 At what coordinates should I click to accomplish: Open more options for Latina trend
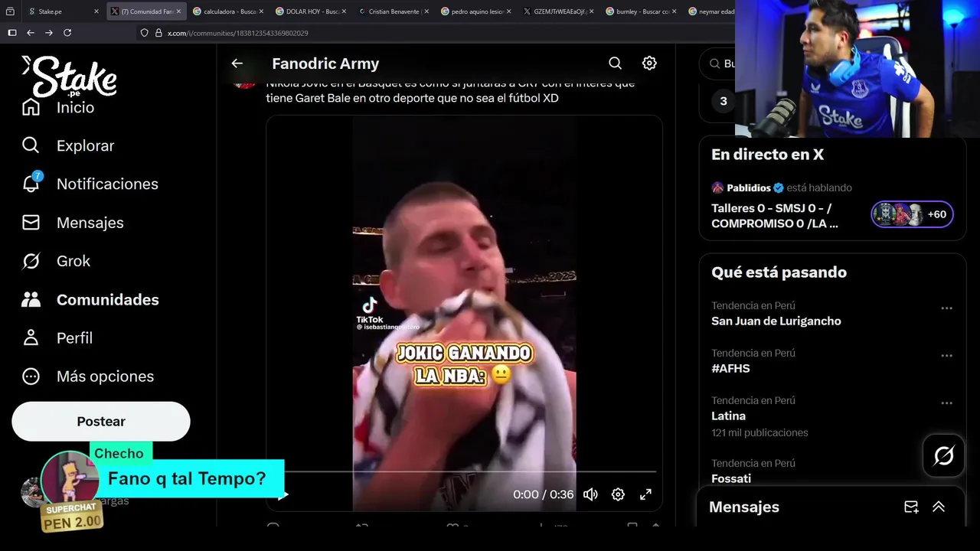click(x=946, y=403)
